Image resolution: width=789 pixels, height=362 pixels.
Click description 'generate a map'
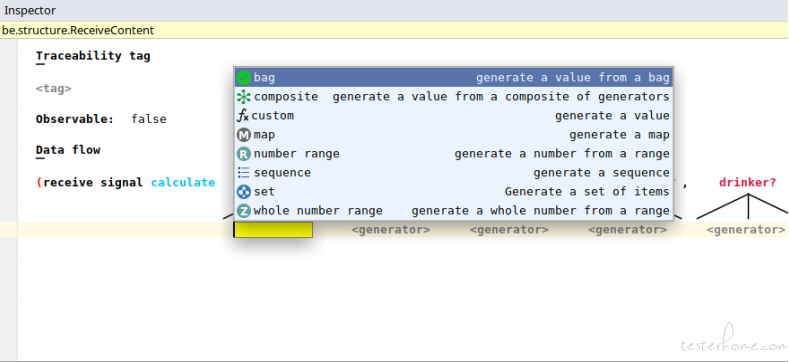(619, 135)
